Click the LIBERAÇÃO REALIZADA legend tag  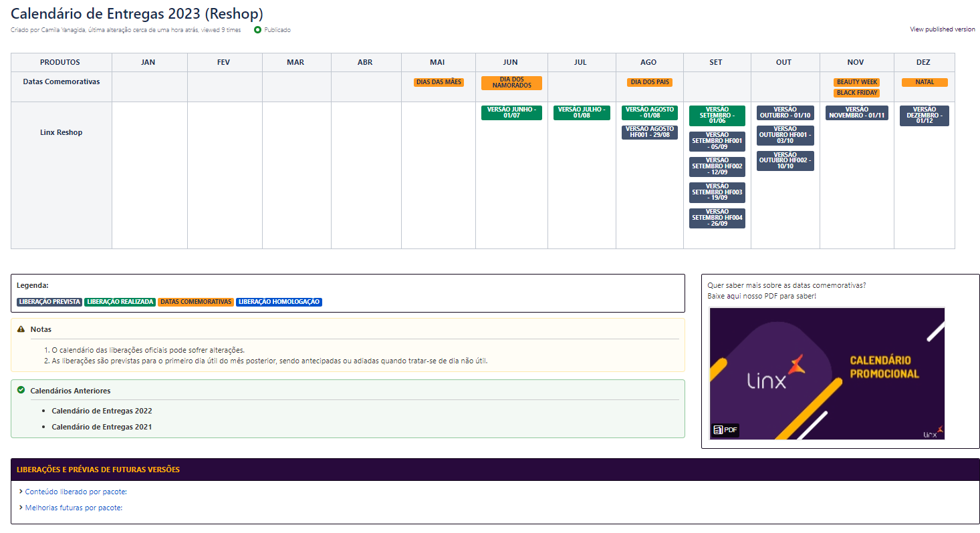point(120,302)
